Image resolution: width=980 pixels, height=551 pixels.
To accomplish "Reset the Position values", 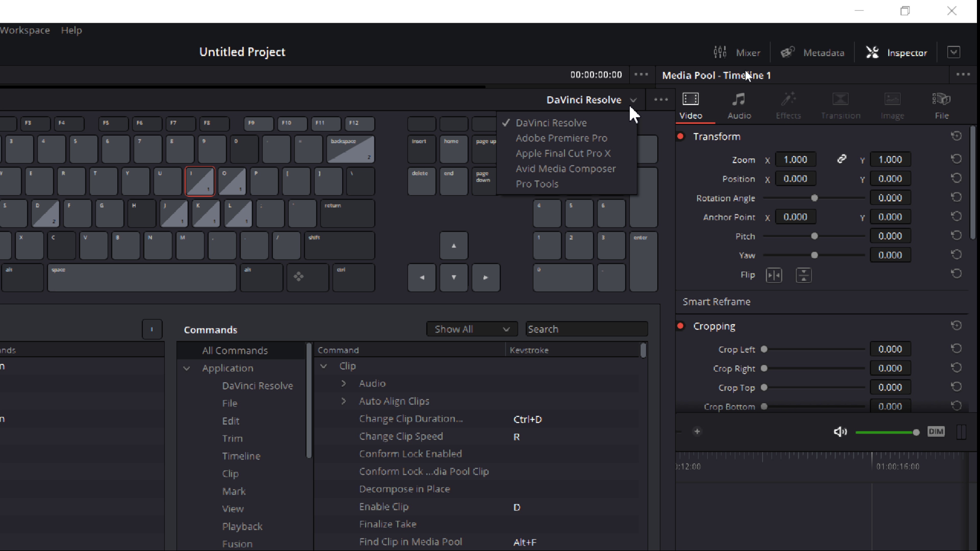I will (x=956, y=178).
